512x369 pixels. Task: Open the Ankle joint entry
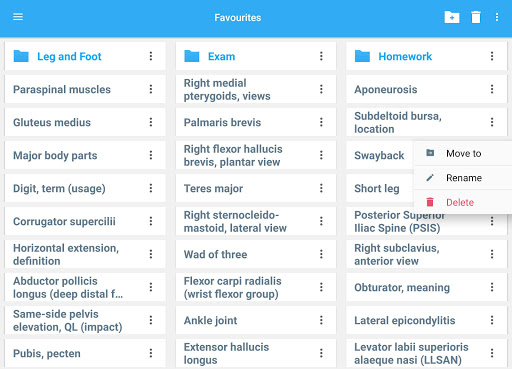(256, 320)
